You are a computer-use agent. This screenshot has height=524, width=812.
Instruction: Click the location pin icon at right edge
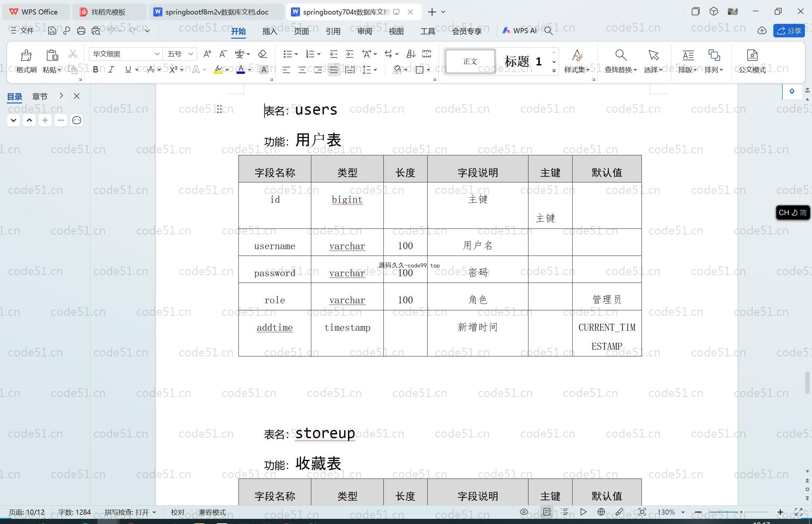(x=792, y=91)
